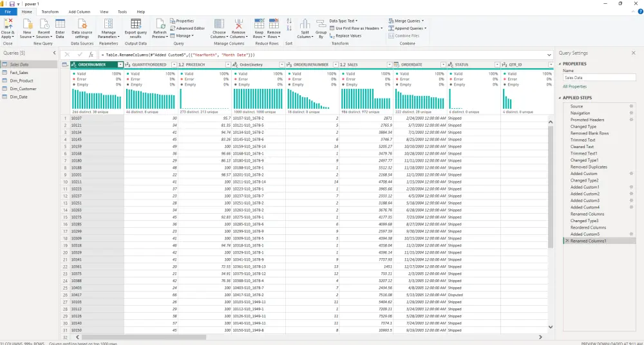Collapse the Queries pane
Viewport: 644px width, 345px height.
(55, 53)
